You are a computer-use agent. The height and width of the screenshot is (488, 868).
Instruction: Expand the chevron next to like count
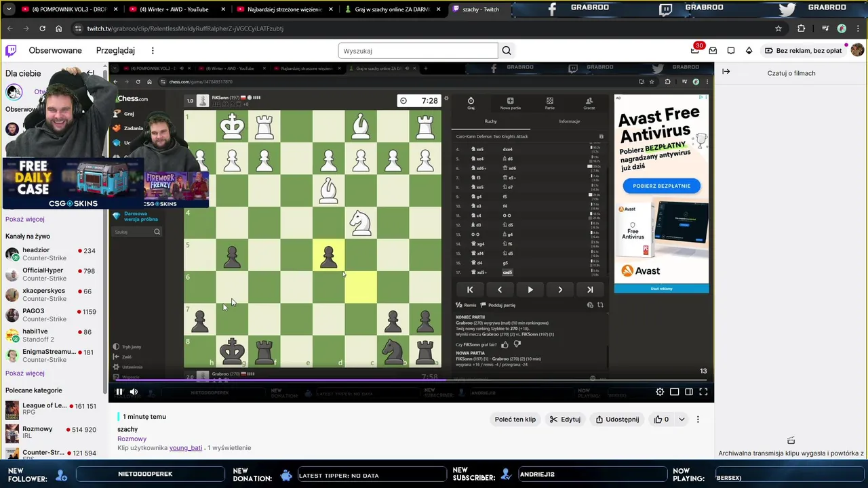coord(682,420)
